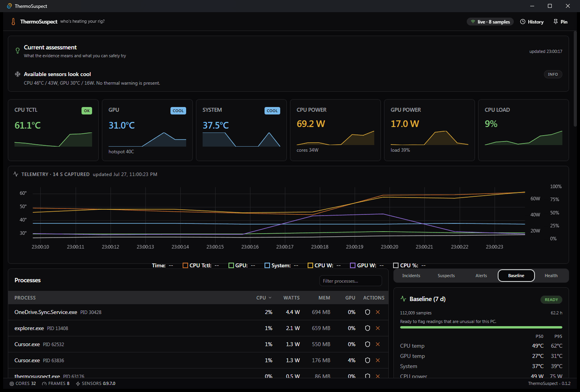Screen dimensions: 580x392
Task: Click the lightbulb icon beside Current assessment
Action: pos(18,51)
